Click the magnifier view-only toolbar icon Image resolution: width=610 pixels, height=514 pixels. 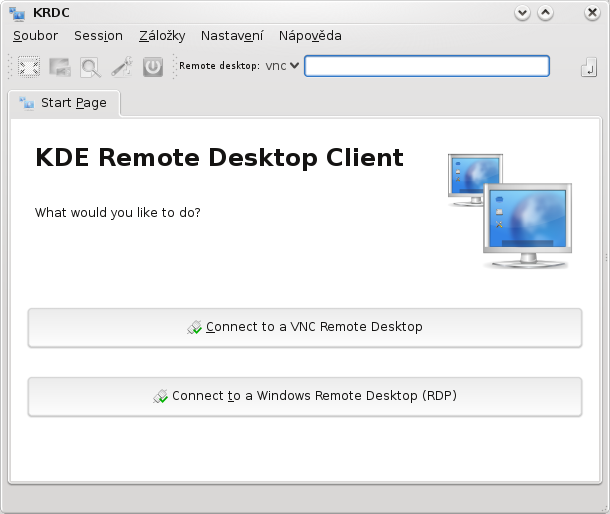[x=91, y=67]
